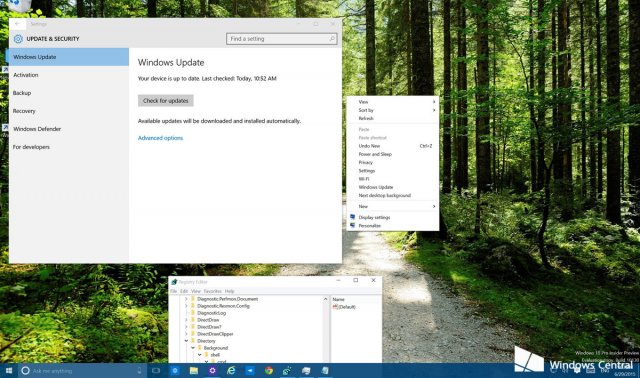640x378 pixels.
Task: Select Windows Update in Settings sidebar
Action: (x=68, y=57)
